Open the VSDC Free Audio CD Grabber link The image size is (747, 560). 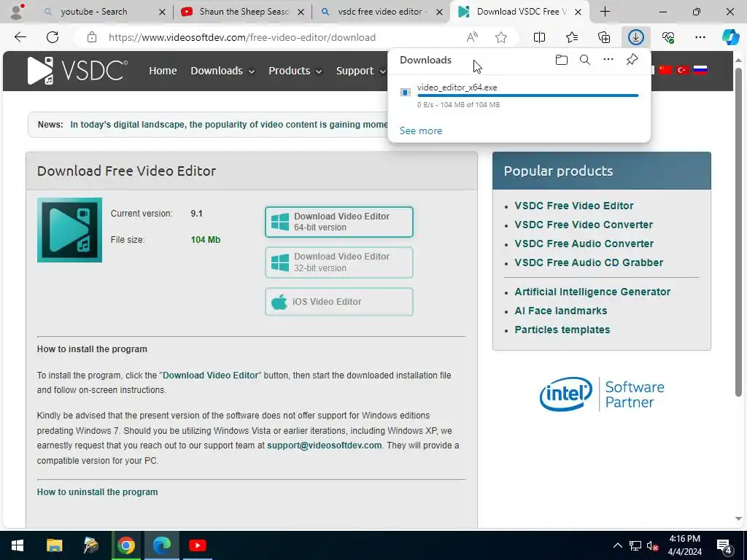point(589,262)
